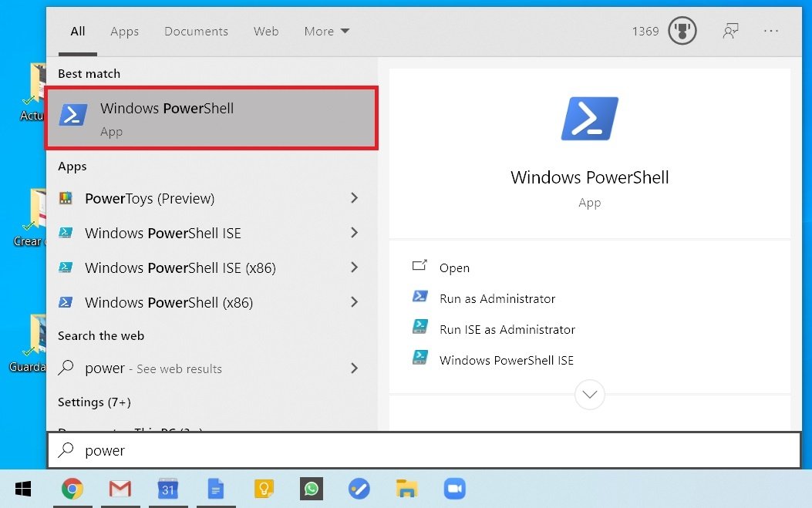Expand PowerToys (Preview) options arrow

(354, 198)
